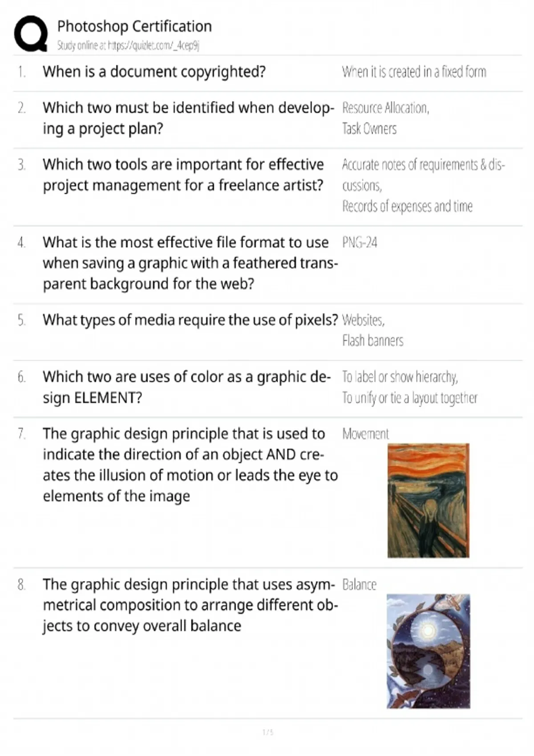Click the 'Resource Allocation' answer text

point(385,108)
